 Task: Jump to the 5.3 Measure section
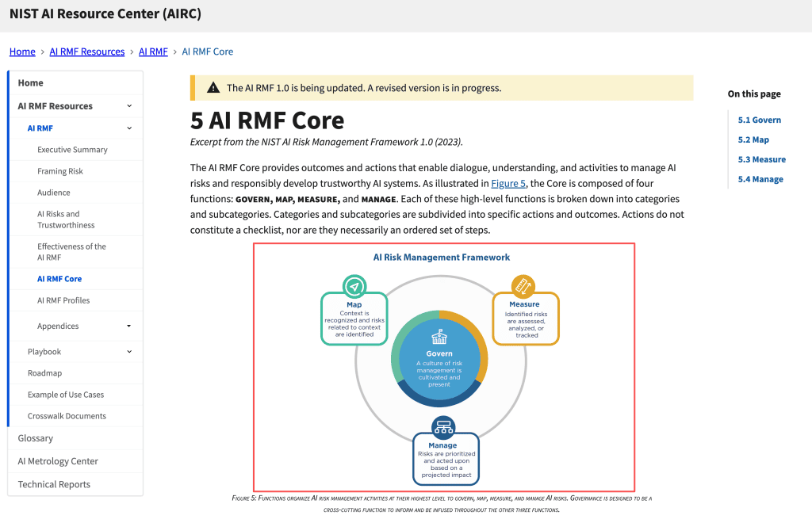[x=762, y=159]
